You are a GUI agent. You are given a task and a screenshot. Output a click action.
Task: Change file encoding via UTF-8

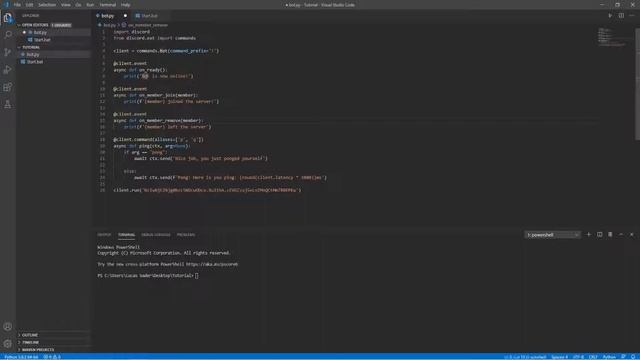coord(578,357)
